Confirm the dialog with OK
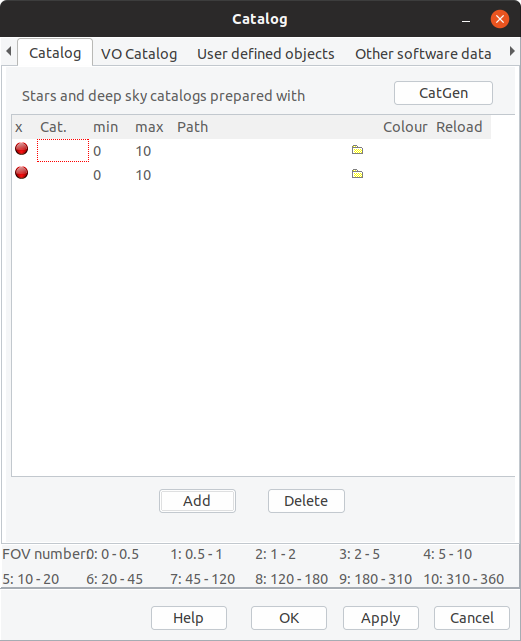Viewport: 521px width, 641px height. click(x=289, y=618)
